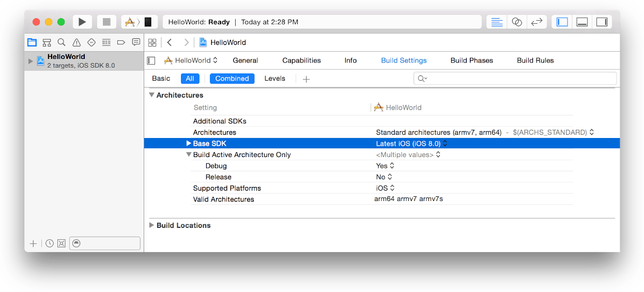Expand the Build Locations section

(x=152, y=225)
